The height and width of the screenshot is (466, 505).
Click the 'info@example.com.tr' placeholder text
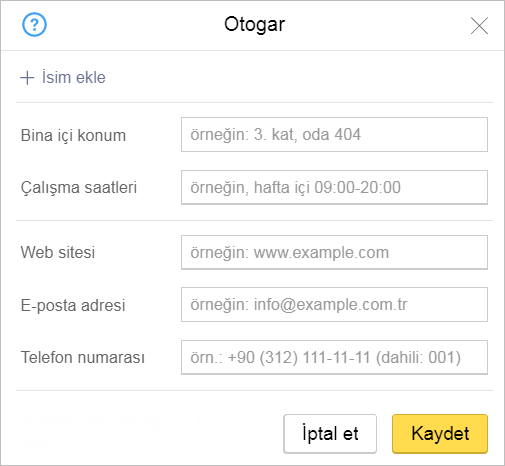pos(331,305)
